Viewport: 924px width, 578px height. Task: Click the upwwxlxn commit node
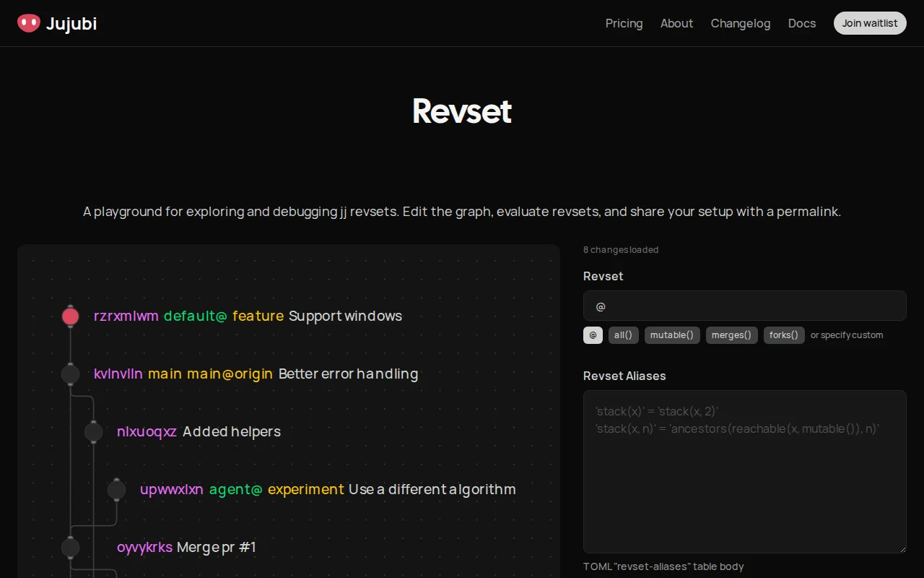(x=116, y=490)
